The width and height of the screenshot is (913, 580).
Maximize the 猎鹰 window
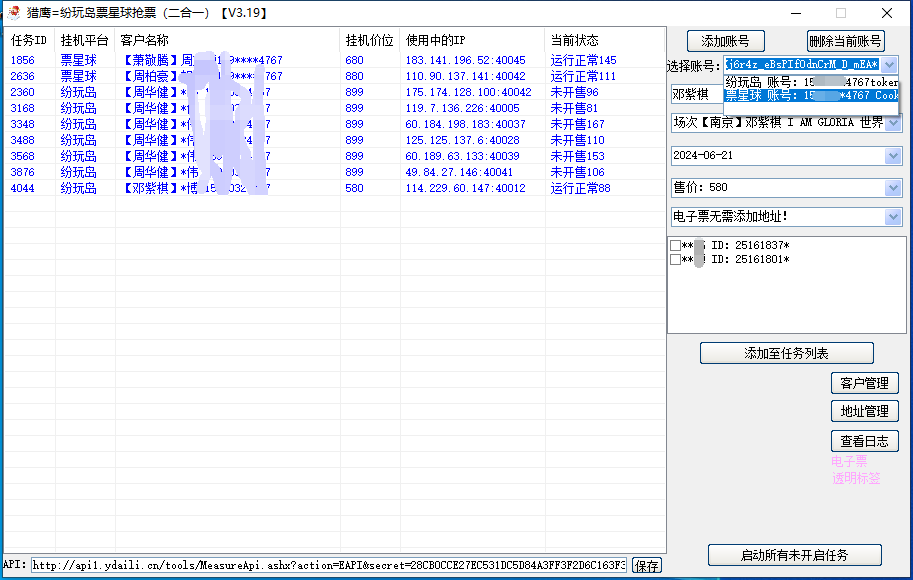click(x=841, y=13)
